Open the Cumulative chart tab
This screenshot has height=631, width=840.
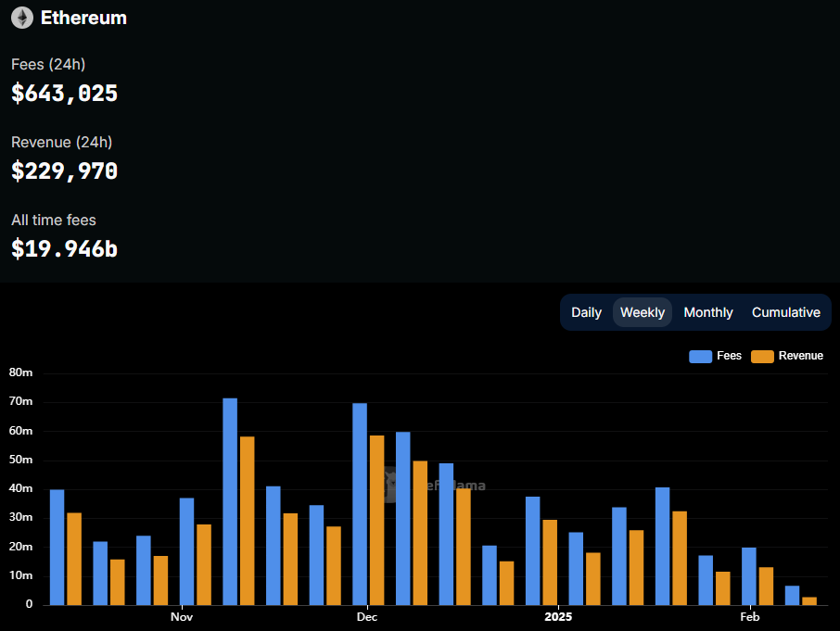[786, 312]
